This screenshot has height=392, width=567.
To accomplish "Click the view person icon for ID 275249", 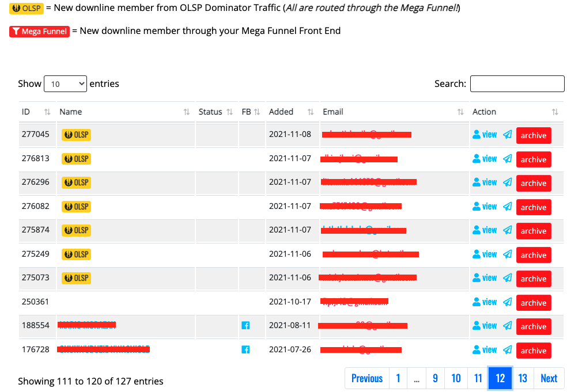I will (x=476, y=254).
